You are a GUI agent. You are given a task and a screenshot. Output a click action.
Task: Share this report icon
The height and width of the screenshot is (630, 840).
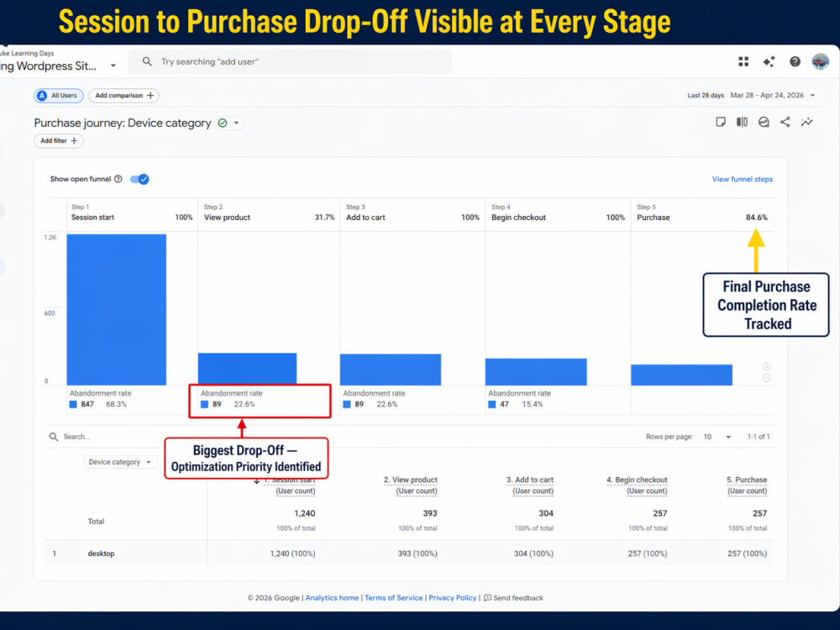click(x=785, y=122)
